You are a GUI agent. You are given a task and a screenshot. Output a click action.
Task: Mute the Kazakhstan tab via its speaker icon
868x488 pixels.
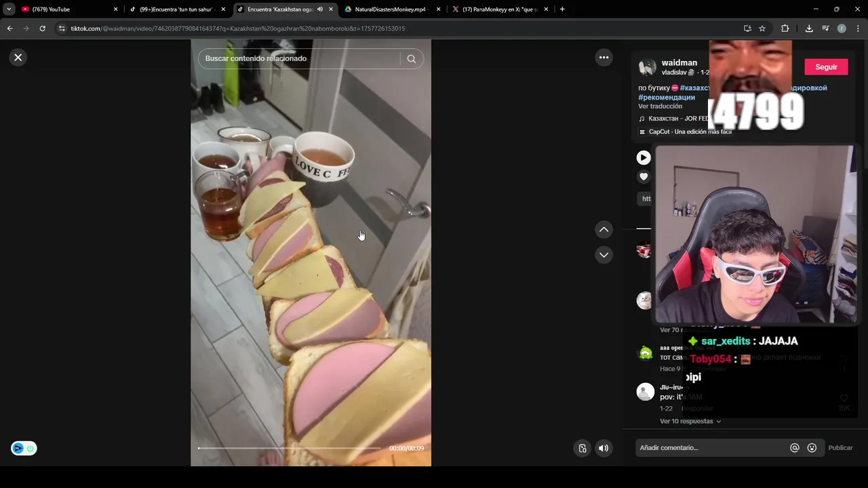[319, 9]
